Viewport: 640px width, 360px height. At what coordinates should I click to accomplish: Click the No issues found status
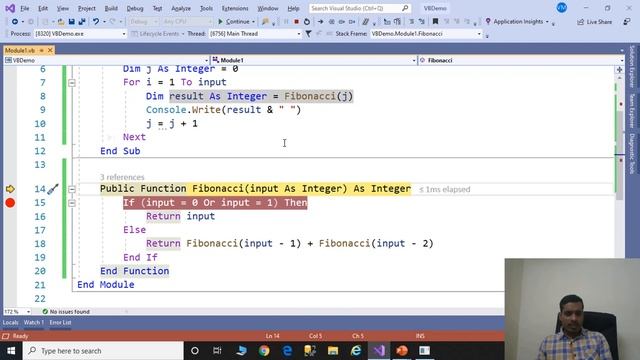click(x=66, y=312)
